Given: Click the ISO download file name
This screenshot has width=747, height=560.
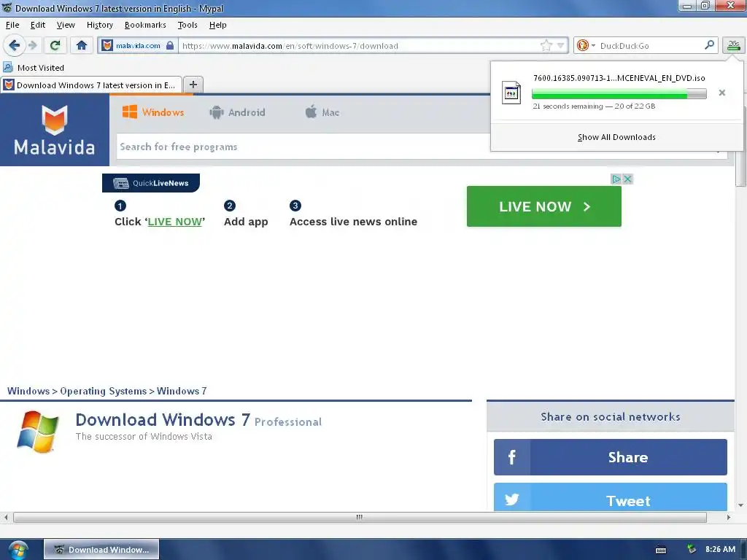Looking at the screenshot, I should pyautogui.click(x=619, y=78).
